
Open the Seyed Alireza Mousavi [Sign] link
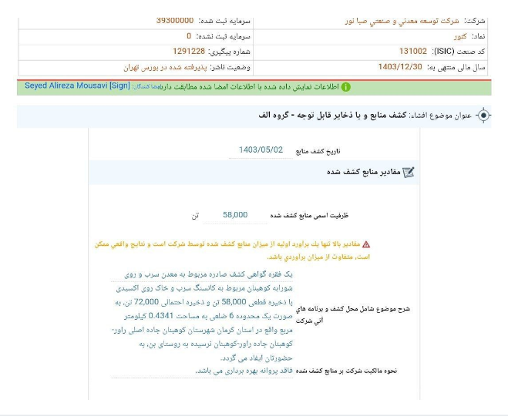77,86
